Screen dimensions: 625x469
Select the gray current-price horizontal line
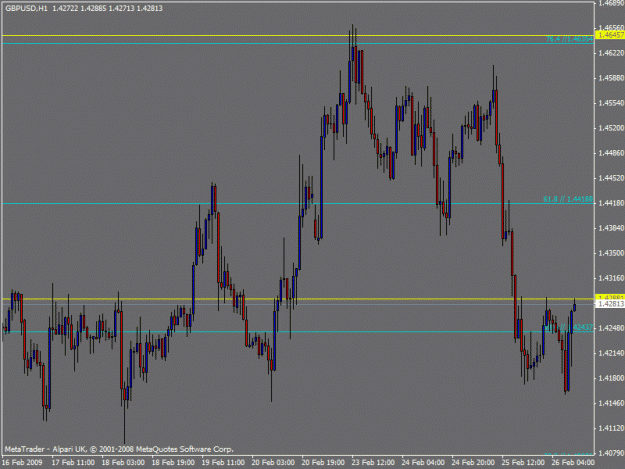point(298,304)
